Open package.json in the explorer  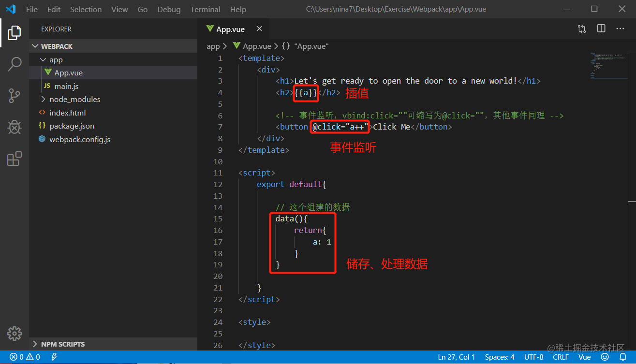(x=113, y=126)
